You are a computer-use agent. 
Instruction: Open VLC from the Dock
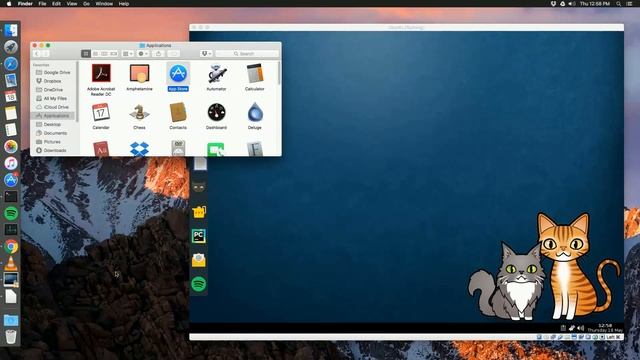click(x=11, y=263)
